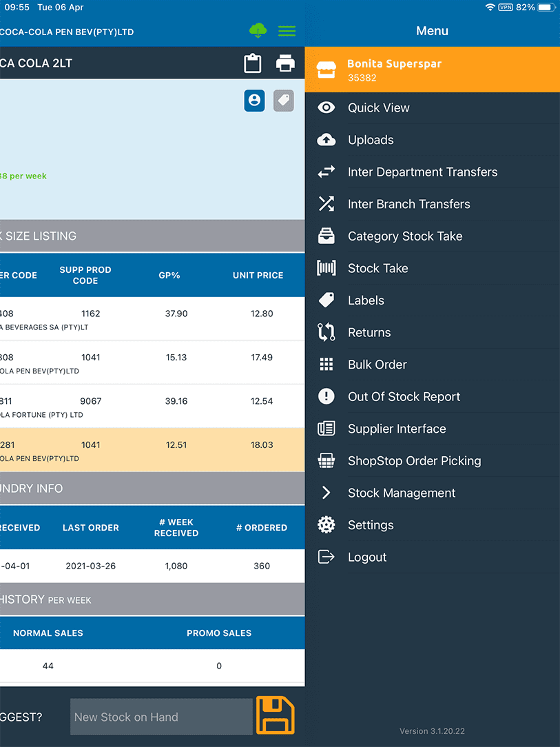Tap the PROMO SALES column header
The image size is (560, 747).
(219, 633)
